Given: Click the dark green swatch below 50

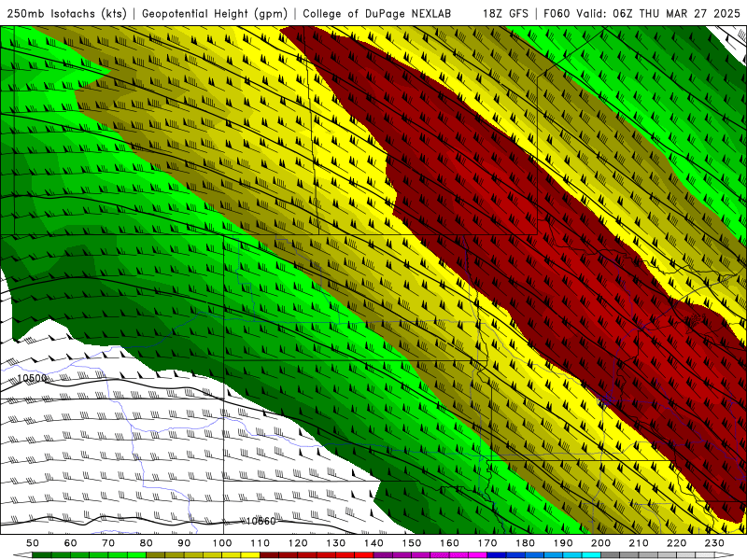Looking at the screenshot, I should coord(42,555).
